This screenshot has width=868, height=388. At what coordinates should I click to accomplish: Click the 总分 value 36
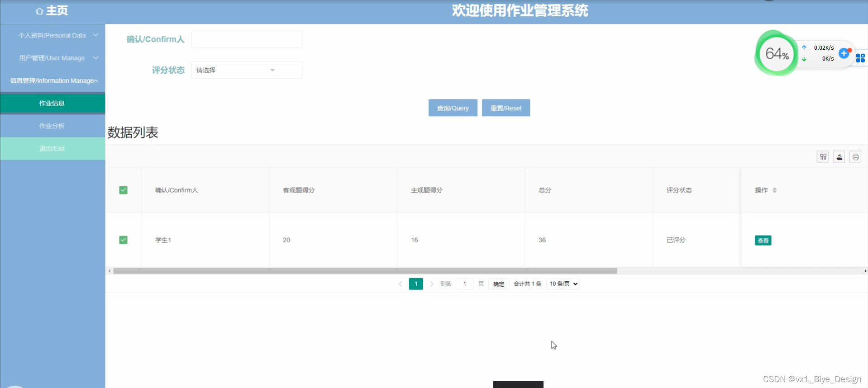(x=542, y=240)
